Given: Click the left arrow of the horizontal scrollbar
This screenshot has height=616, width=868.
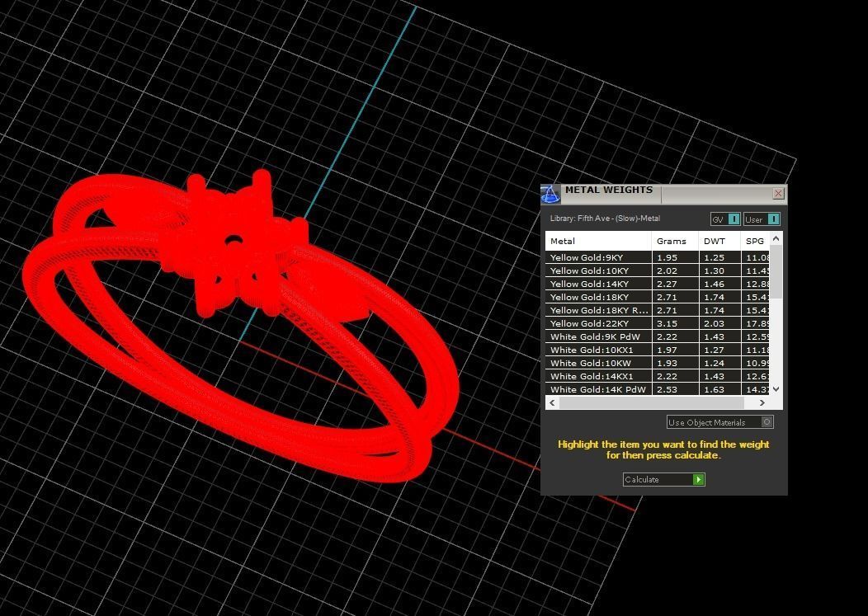Looking at the screenshot, I should (x=552, y=403).
